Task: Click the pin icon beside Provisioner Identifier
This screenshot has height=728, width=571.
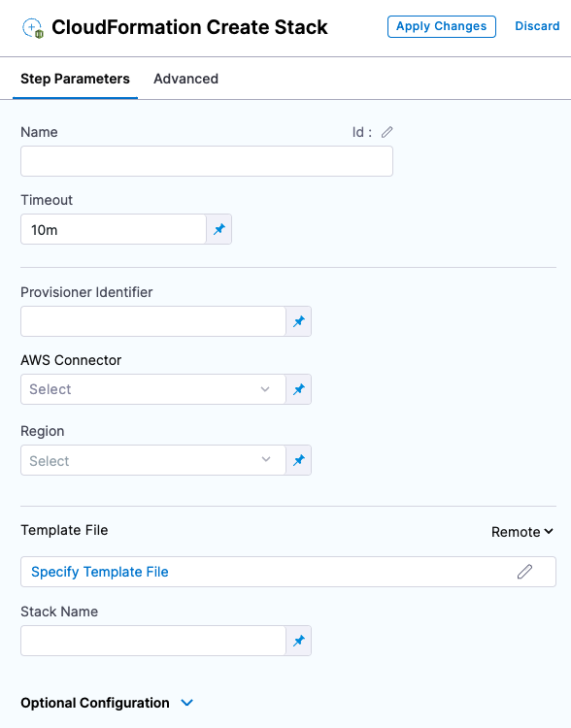Action: [x=299, y=321]
